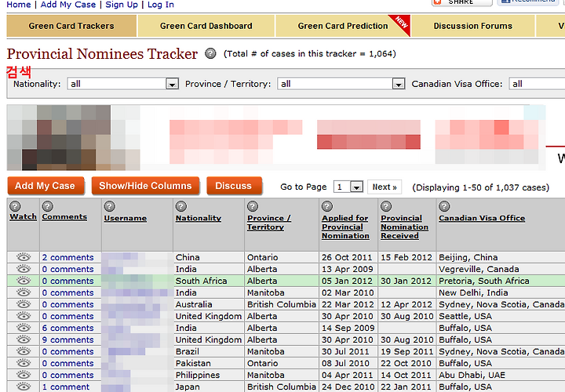The height and width of the screenshot is (392, 565).
Task: Go to next page with Next »
Action: 385,187
